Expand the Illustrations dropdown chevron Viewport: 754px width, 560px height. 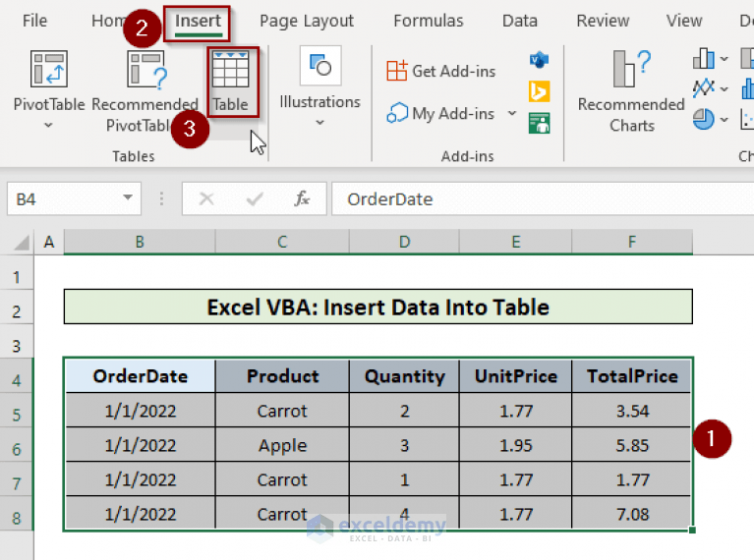tap(320, 123)
